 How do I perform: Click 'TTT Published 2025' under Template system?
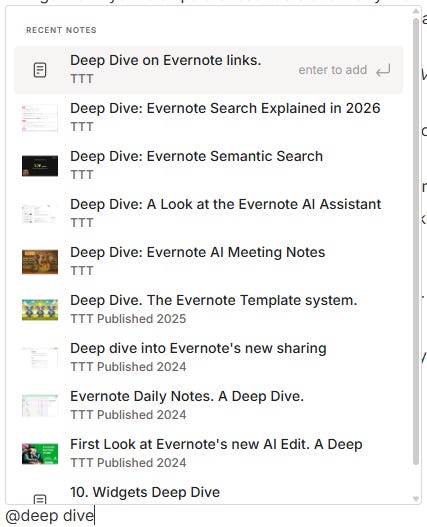(128, 319)
